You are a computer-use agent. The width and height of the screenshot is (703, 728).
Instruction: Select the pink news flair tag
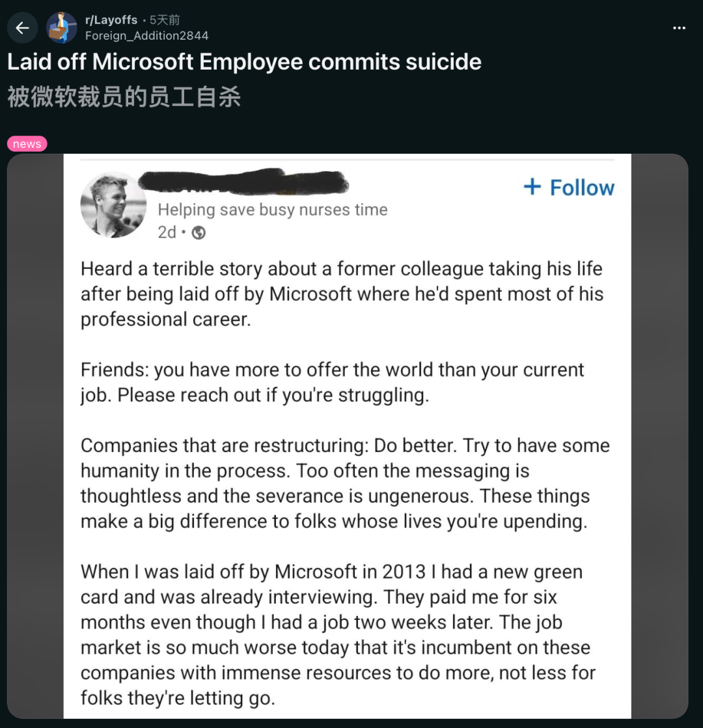point(27,144)
